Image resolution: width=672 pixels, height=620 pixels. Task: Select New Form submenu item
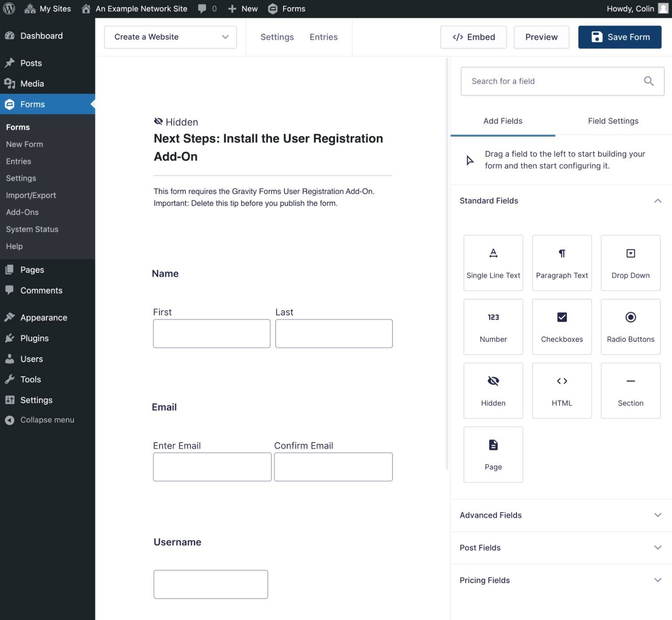pyautogui.click(x=24, y=144)
